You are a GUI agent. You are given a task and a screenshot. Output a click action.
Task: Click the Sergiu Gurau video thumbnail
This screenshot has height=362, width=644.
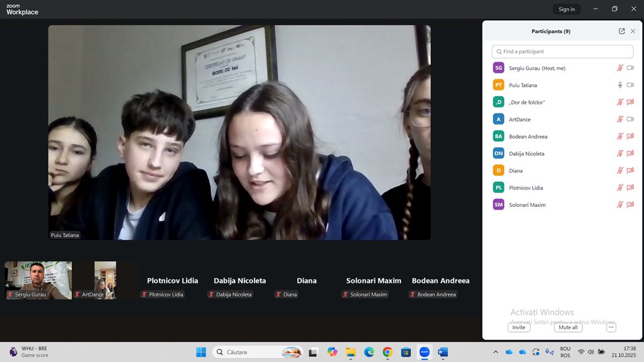38,280
